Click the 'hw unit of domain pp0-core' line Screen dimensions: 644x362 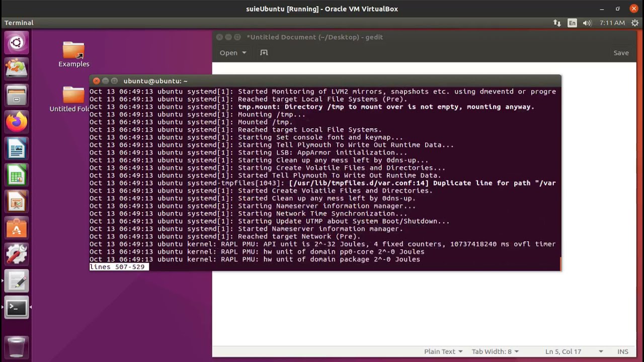click(x=257, y=251)
